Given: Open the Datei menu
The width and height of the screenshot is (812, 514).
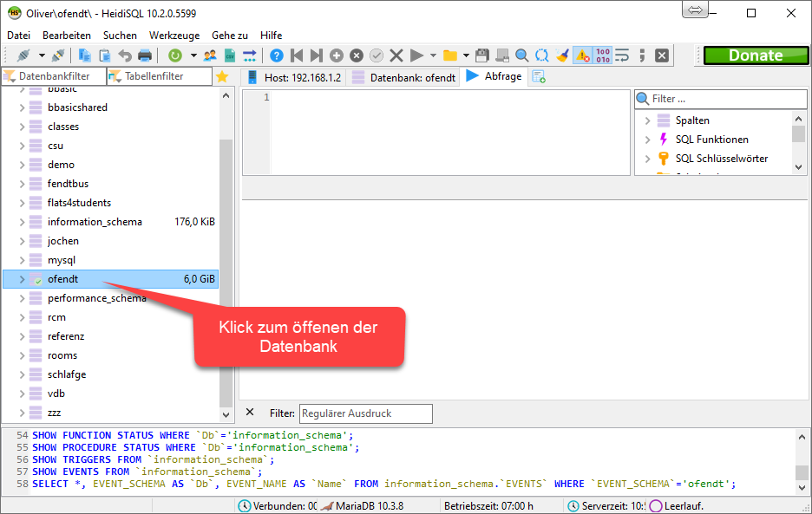Looking at the screenshot, I should pyautogui.click(x=18, y=36).
